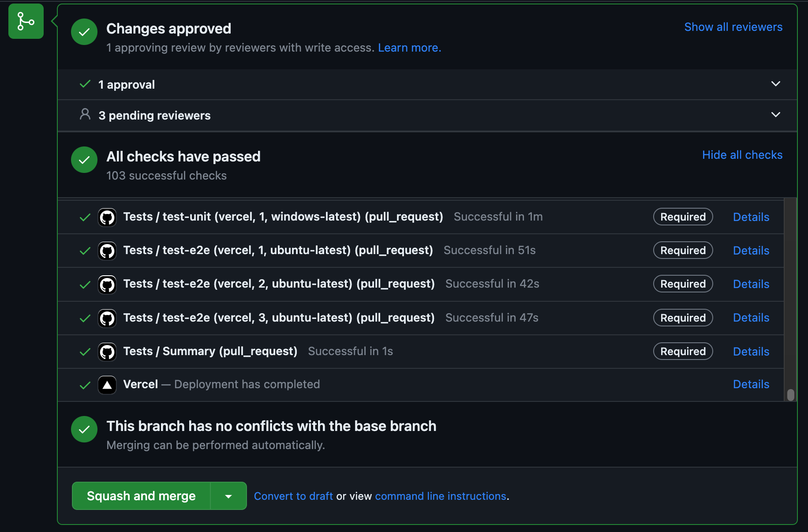Expand the 1 approval section
808x532 pixels.
(x=776, y=84)
